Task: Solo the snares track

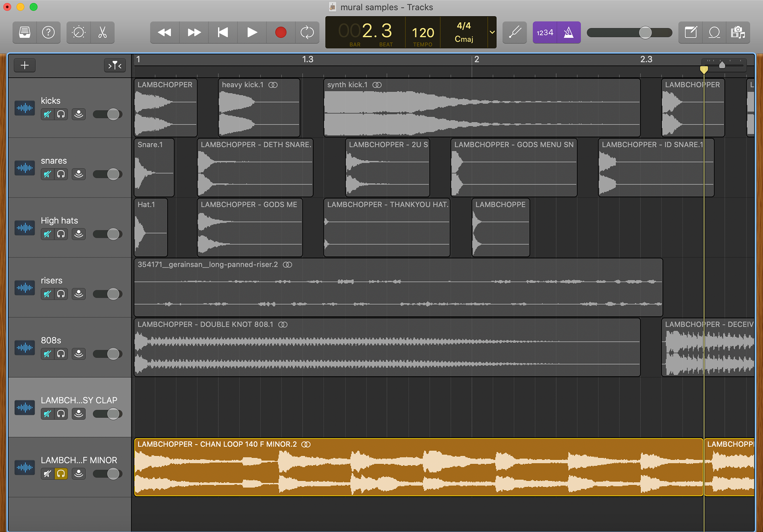Action: pos(61,174)
